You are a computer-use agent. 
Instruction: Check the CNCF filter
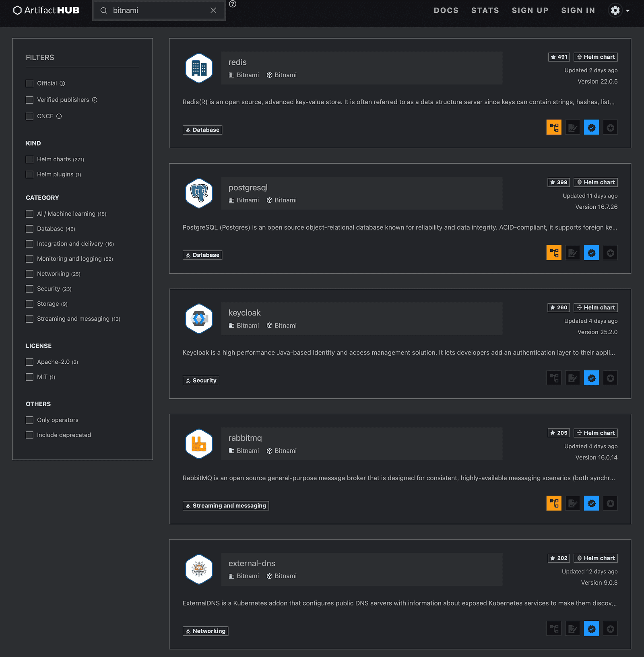coord(29,116)
